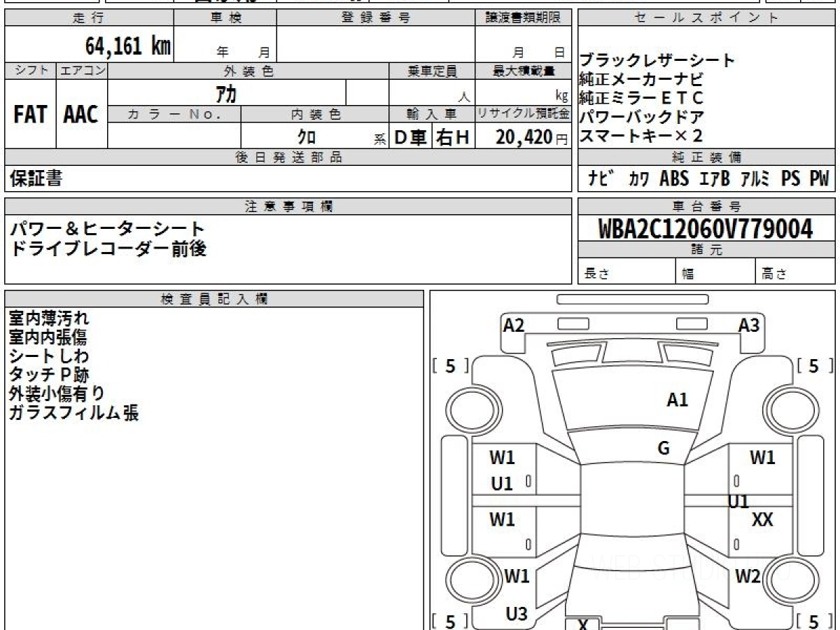The height and width of the screenshot is (630, 840).
Task: Click the 右H steering value cell
Action: (453, 136)
